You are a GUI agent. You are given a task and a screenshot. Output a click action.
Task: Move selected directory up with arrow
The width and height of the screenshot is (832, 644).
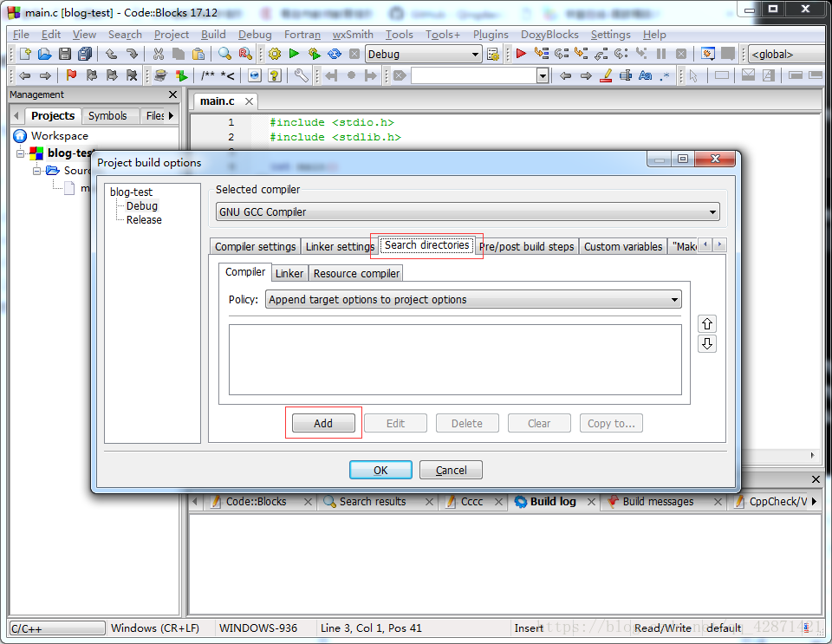point(707,323)
